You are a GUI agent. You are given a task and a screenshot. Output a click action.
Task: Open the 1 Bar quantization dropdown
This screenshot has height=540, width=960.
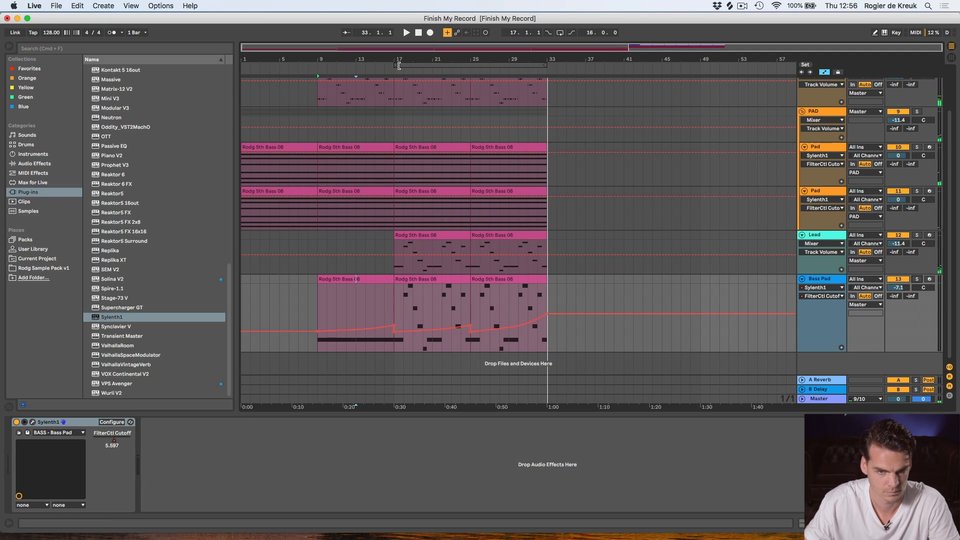(137, 32)
